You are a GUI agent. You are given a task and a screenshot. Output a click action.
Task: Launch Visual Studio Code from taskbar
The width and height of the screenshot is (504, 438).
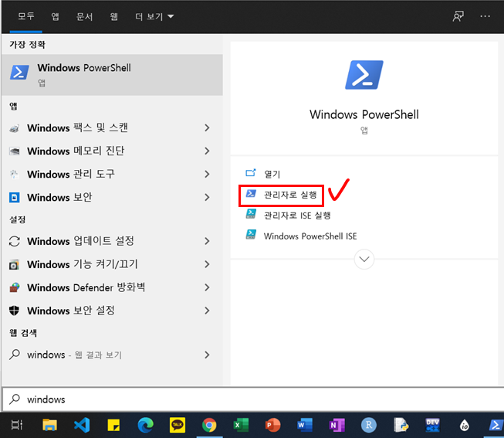[82, 425]
